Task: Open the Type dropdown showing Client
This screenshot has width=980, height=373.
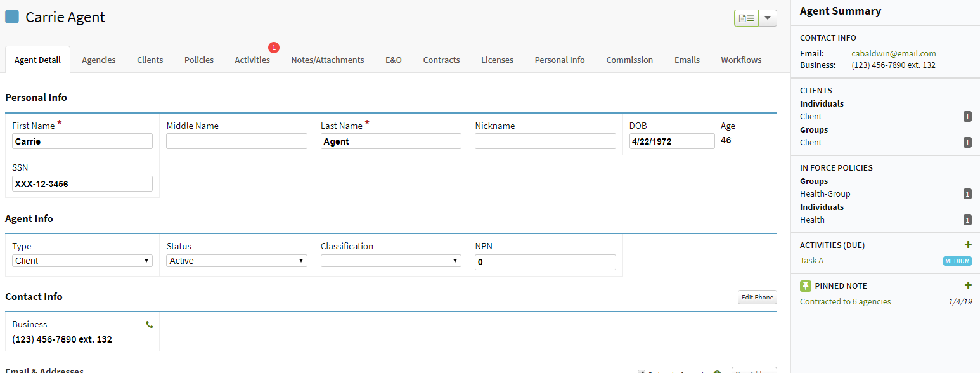Action: coord(82,260)
